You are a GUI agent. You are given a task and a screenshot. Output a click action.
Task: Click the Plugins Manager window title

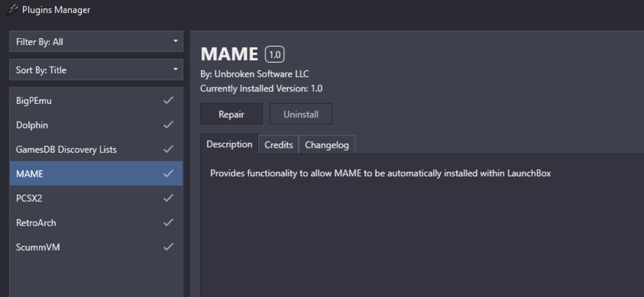[x=56, y=10]
